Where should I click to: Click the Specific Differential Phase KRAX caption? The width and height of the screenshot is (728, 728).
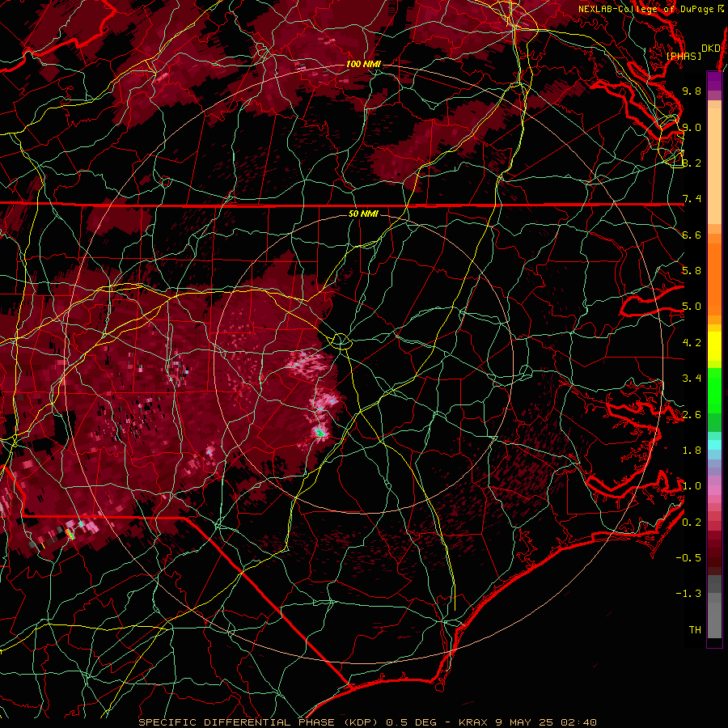(368, 722)
